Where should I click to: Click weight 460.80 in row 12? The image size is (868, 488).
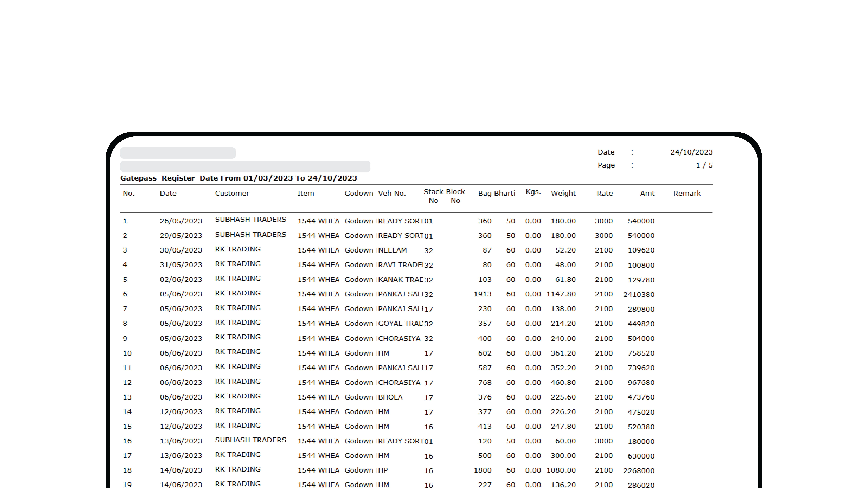(x=563, y=383)
